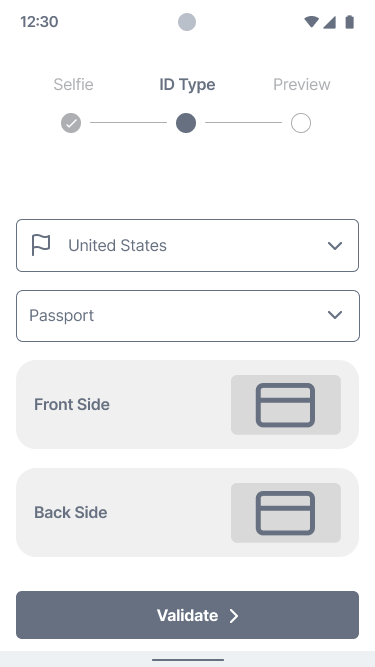
Task: Tap the cellular signal icon
Action: pos(330,22)
